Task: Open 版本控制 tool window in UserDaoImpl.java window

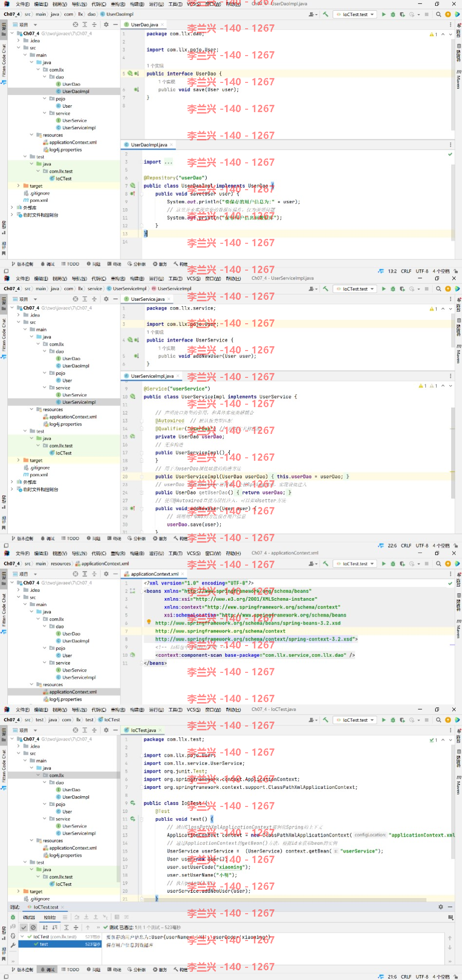Action: (x=22, y=264)
